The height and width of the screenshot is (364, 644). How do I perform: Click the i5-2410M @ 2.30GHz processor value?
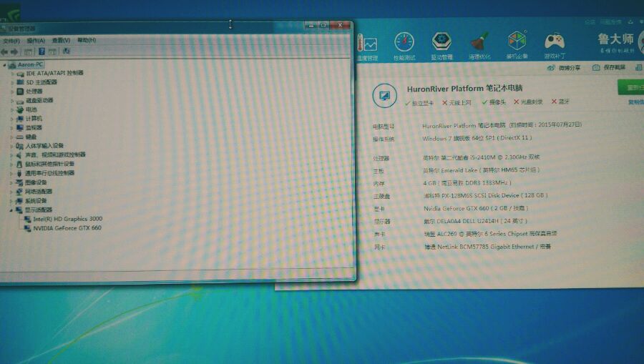(482, 157)
